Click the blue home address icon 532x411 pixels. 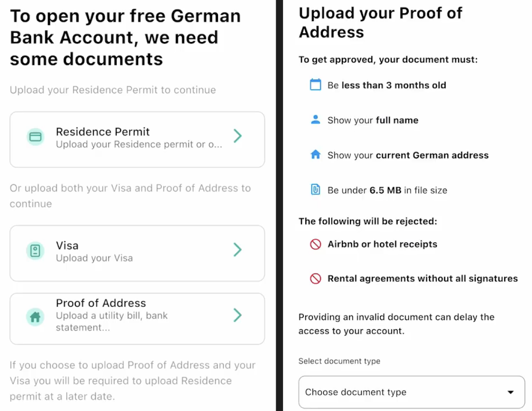[x=315, y=155]
